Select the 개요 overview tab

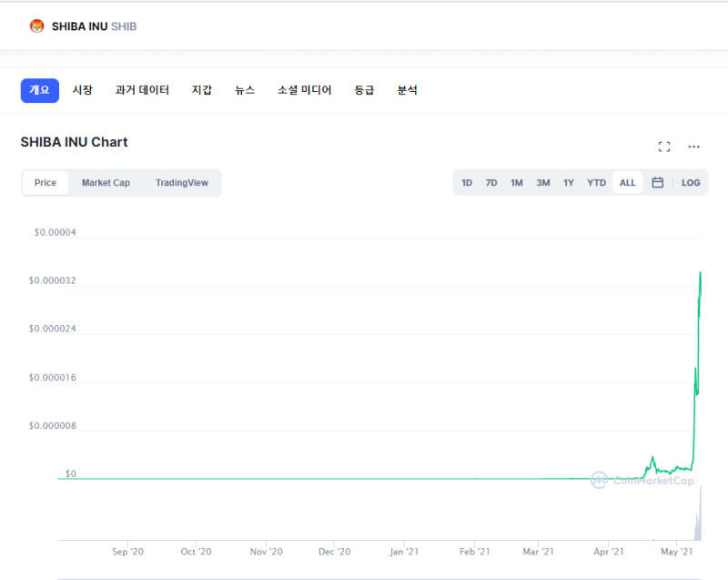point(40,90)
